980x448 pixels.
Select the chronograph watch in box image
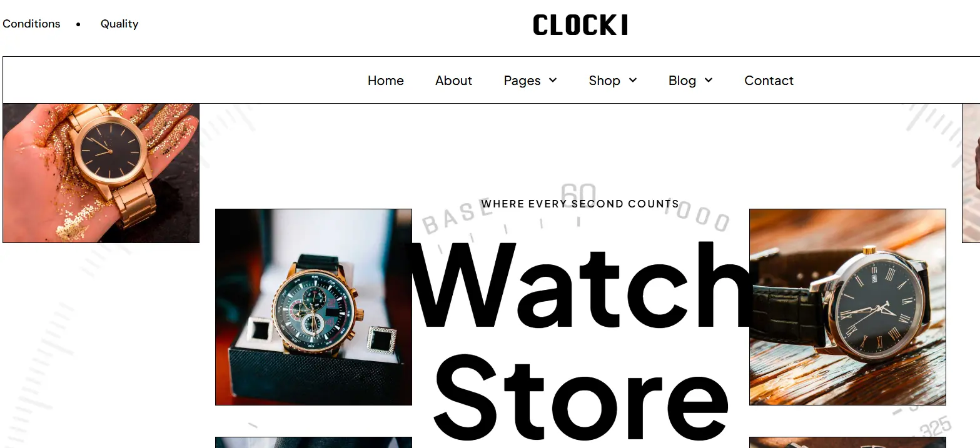pos(313,307)
